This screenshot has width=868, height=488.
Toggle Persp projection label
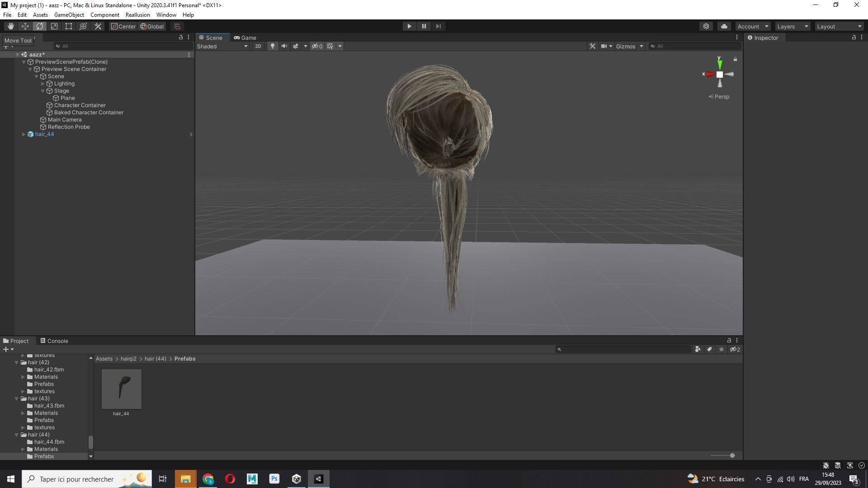(x=719, y=97)
